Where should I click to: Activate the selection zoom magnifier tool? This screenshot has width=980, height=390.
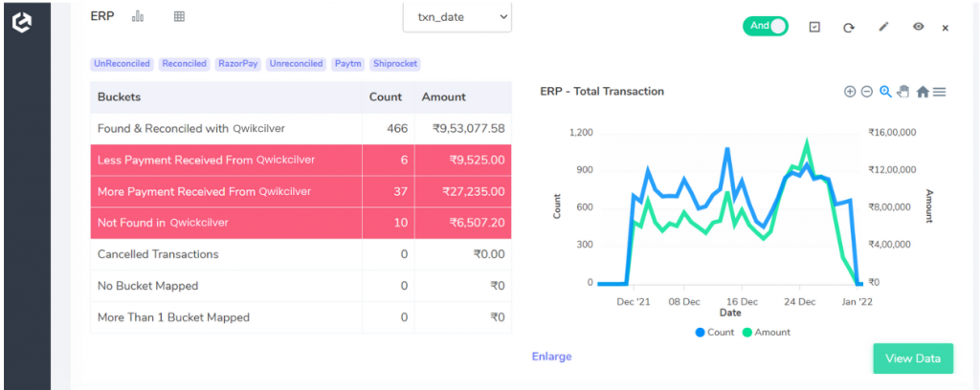click(x=885, y=92)
